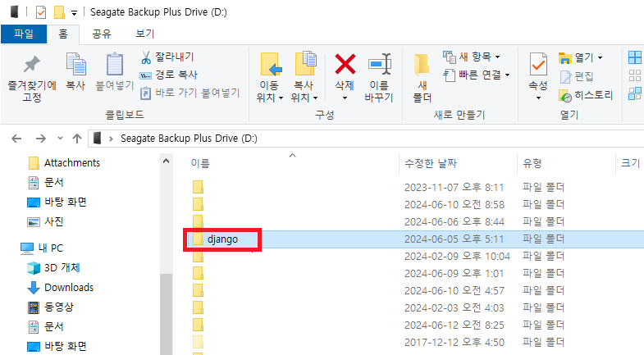
Task: Click the red Delete (삭제) icon
Action: point(345,64)
